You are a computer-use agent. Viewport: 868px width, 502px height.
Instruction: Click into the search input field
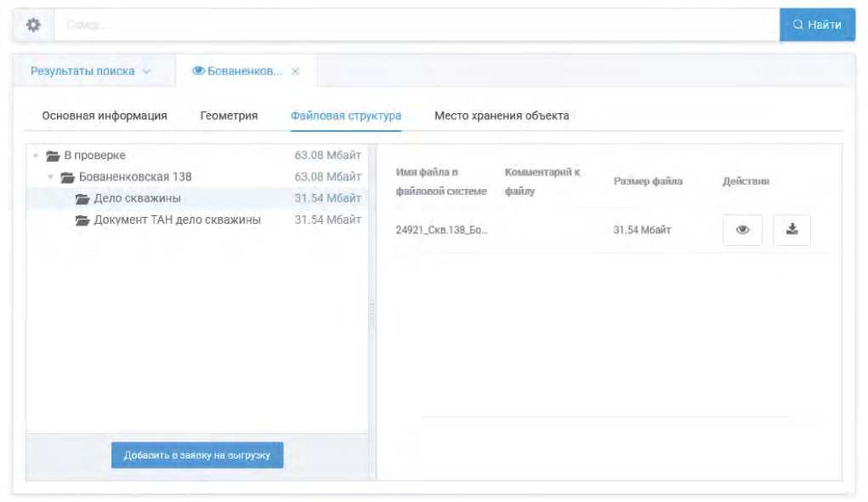[417, 26]
